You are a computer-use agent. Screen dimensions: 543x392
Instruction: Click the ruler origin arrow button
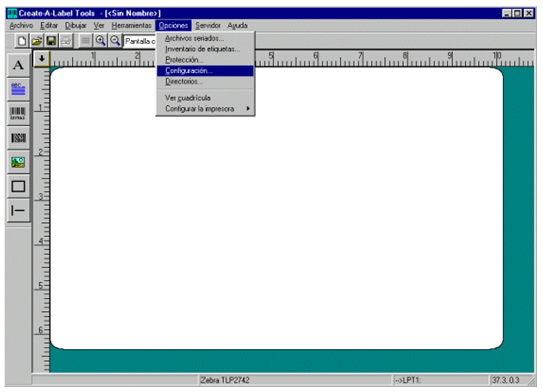point(42,59)
